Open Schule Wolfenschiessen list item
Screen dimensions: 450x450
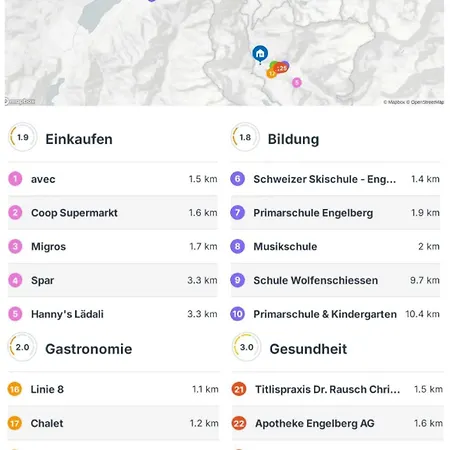[335, 280]
